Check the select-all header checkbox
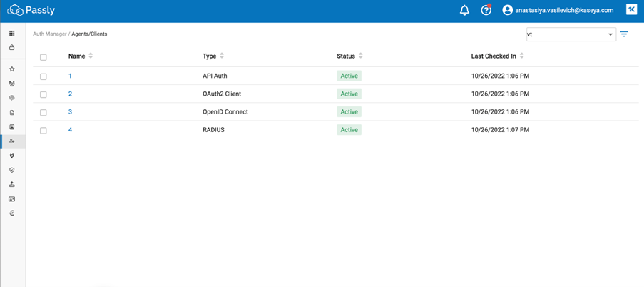The width and height of the screenshot is (644, 287). [x=43, y=57]
